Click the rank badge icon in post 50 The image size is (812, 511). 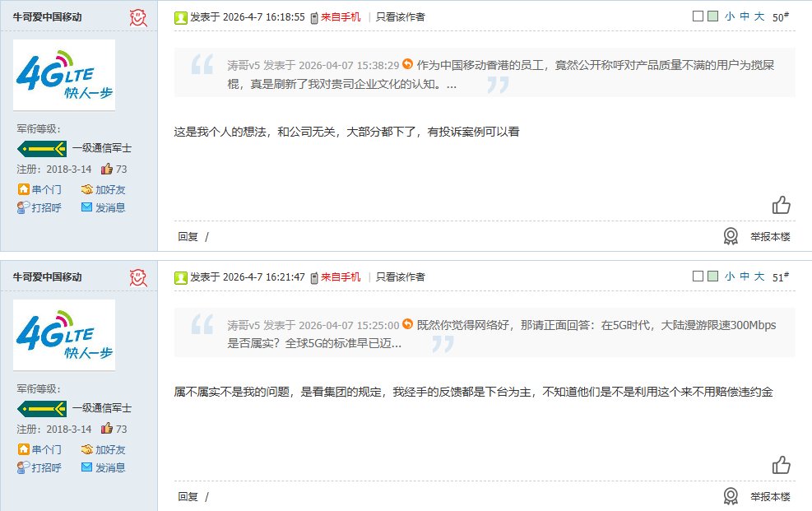point(42,149)
